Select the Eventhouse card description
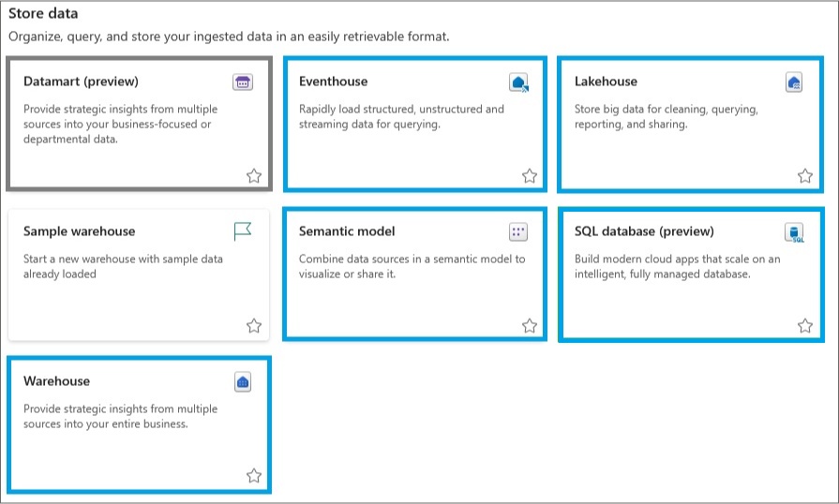839x504 pixels. pyautogui.click(x=401, y=116)
